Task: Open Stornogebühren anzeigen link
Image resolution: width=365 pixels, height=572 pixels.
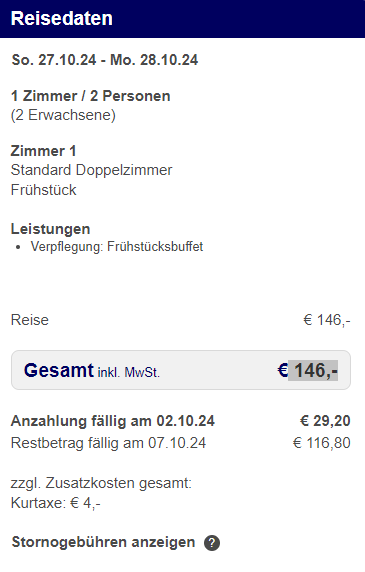Action: (103, 542)
